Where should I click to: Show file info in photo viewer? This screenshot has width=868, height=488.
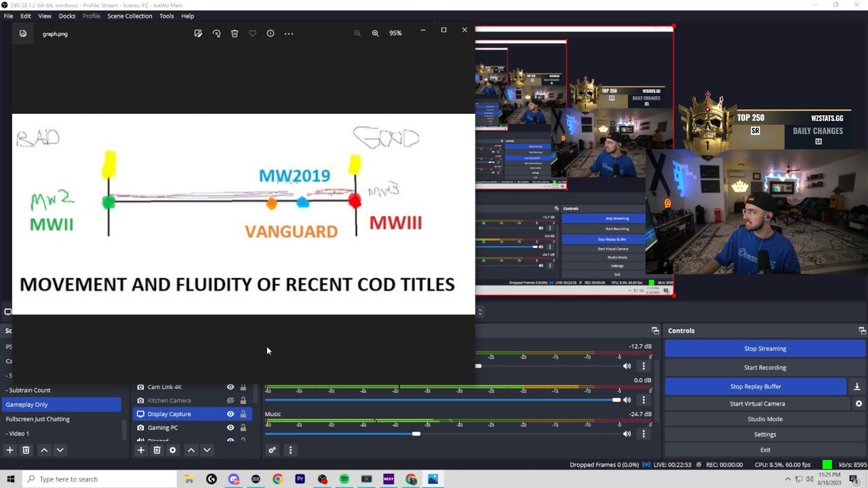pyautogui.click(x=271, y=33)
